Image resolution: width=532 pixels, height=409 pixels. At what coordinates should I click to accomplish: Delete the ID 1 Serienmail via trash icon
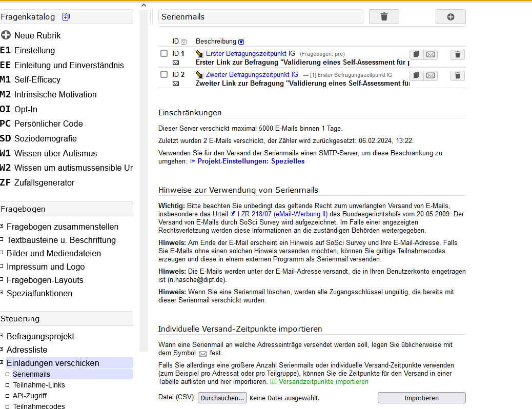click(x=457, y=54)
